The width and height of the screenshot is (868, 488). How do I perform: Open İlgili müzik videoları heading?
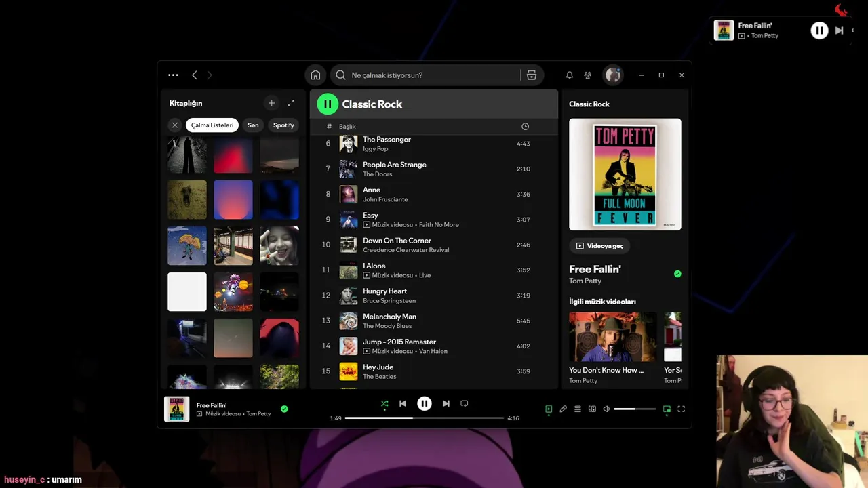(x=602, y=302)
